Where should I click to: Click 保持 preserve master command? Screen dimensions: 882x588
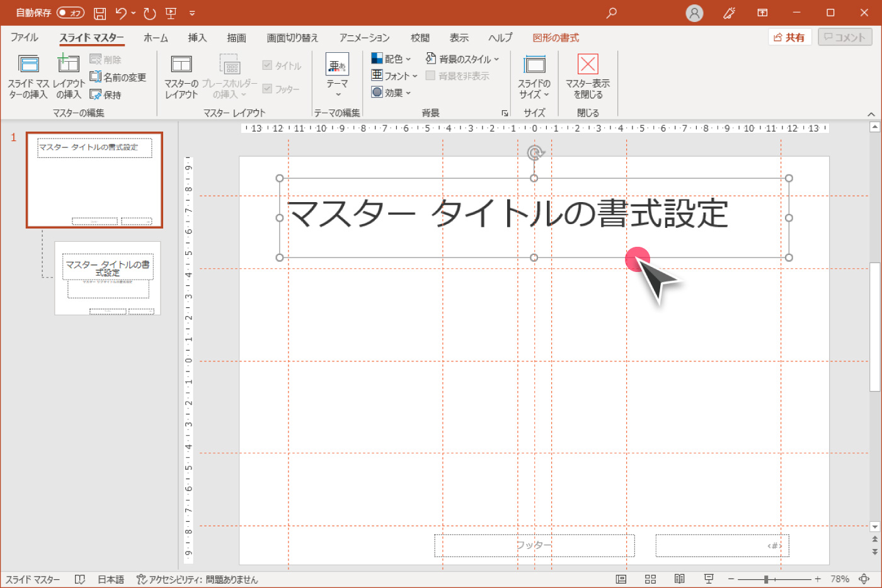105,94
